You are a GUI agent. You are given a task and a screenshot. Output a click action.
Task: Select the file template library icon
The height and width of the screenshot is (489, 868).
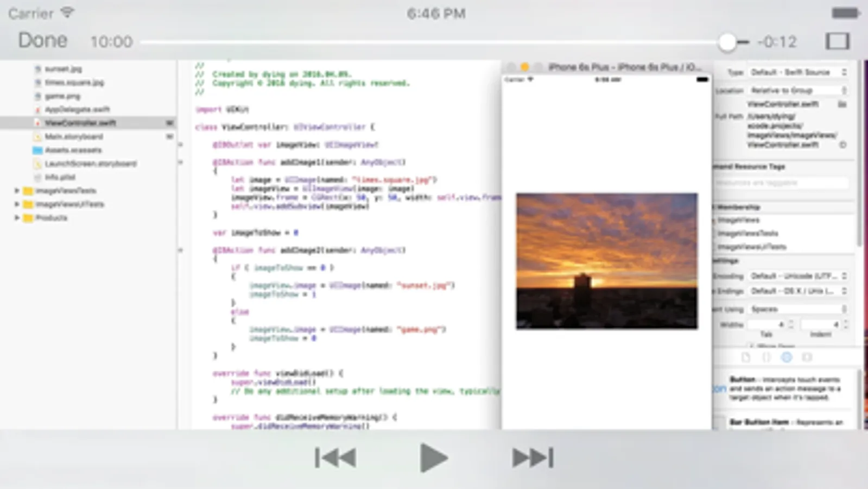point(746,358)
